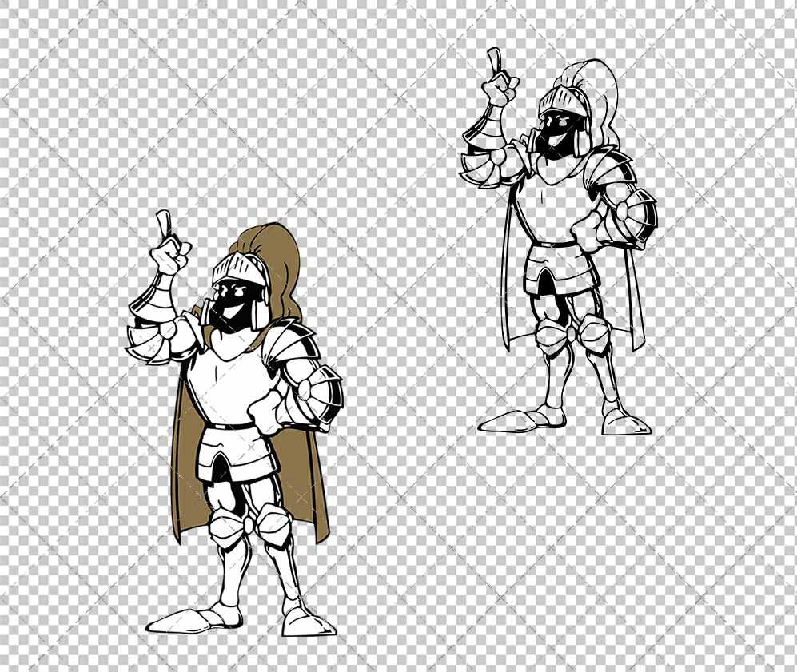The image size is (797, 672).
Task: Select the outline knight version on the right
Action: pyautogui.click(x=560, y=240)
